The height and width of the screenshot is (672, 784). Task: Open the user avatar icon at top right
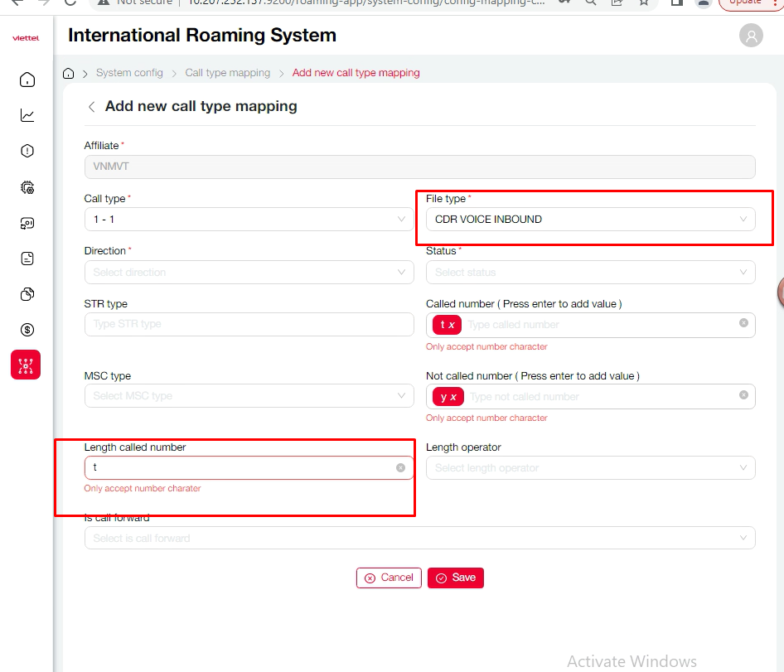click(x=751, y=36)
